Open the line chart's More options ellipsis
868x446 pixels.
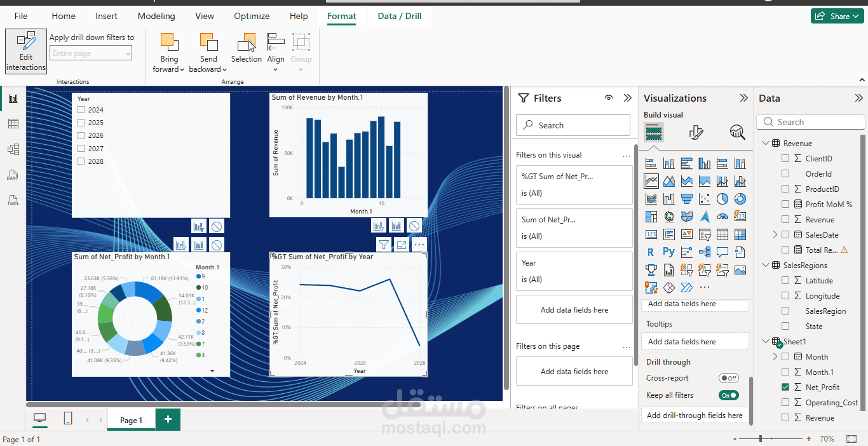419,245
